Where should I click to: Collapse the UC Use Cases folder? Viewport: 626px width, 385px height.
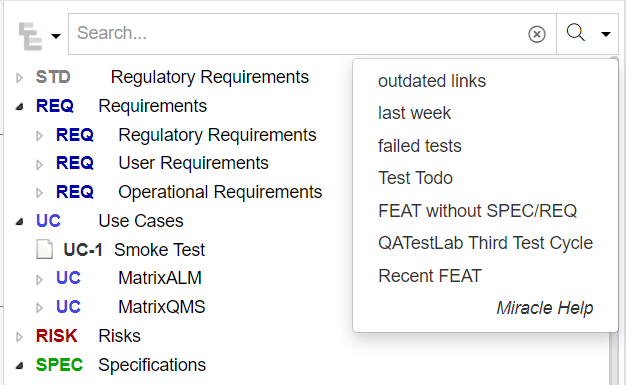[19, 222]
